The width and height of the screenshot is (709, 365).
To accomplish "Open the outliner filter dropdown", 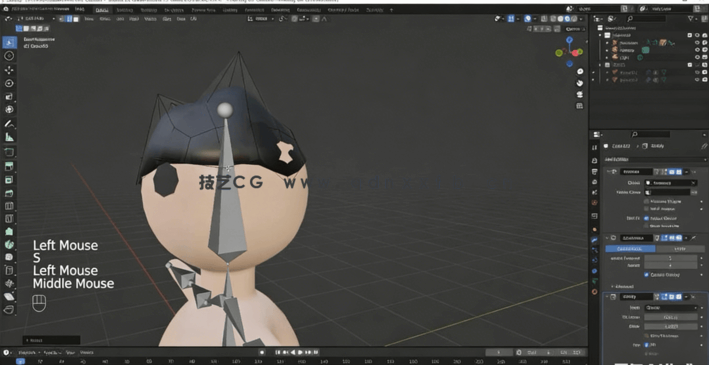I will [x=692, y=19].
